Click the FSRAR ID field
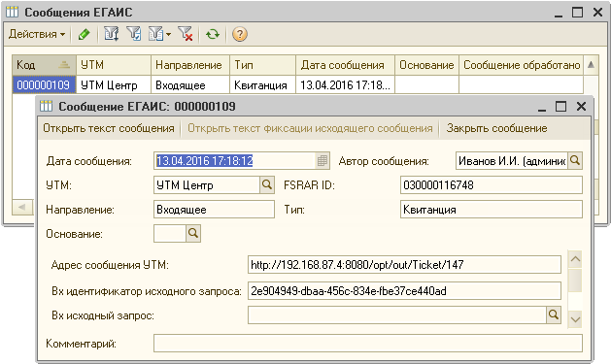The image size is (611, 364). (x=491, y=185)
